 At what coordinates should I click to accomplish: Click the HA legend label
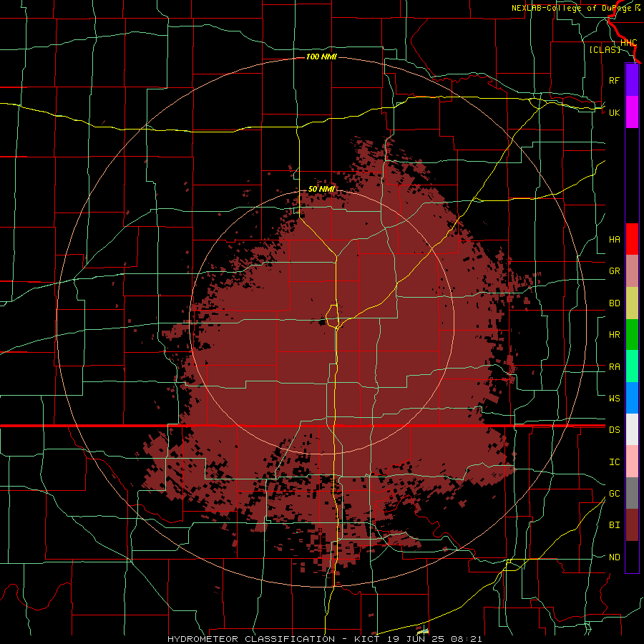(x=614, y=239)
